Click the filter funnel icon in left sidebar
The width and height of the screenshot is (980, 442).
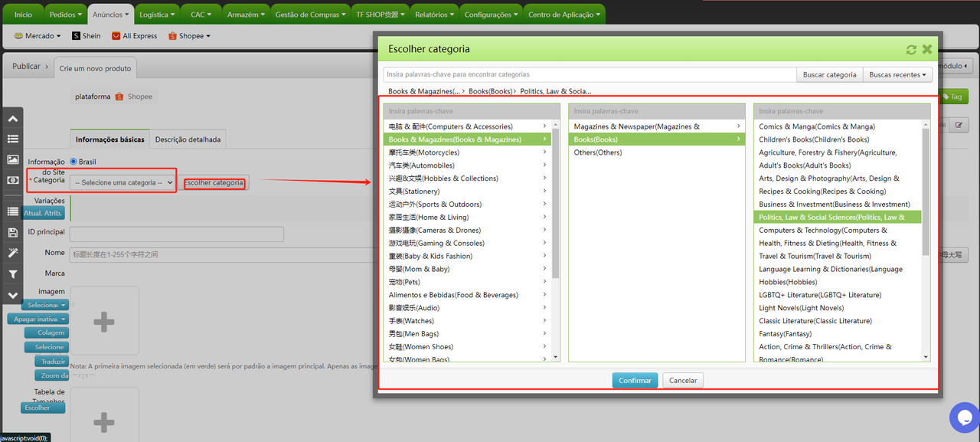click(13, 274)
